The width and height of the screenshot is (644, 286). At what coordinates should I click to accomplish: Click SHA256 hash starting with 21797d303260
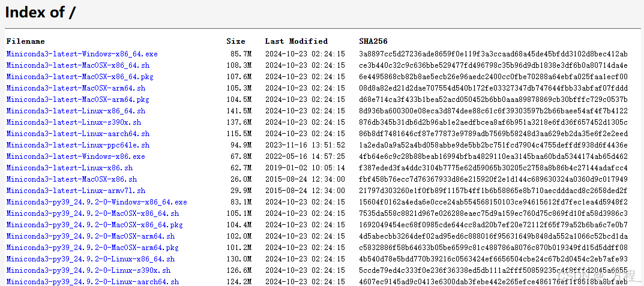(x=493, y=191)
